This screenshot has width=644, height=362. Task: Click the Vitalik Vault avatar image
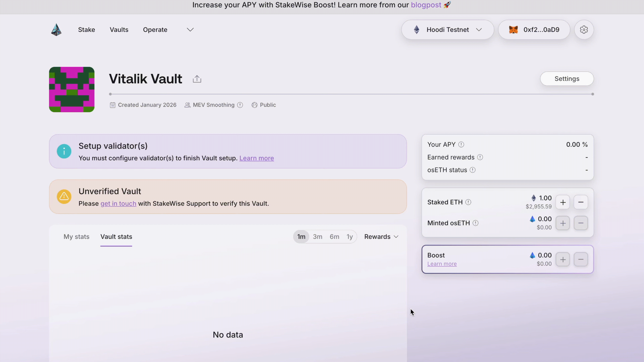point(72,89)
